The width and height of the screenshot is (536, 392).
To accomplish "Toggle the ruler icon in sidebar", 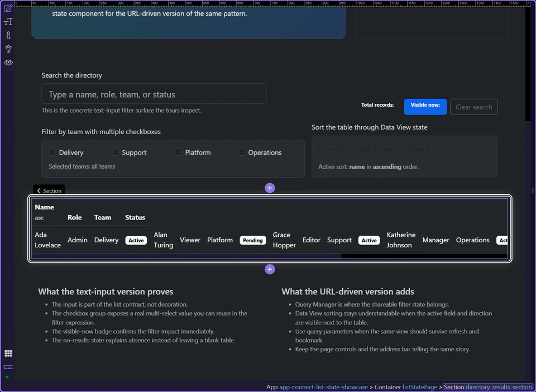I will 8,367.
